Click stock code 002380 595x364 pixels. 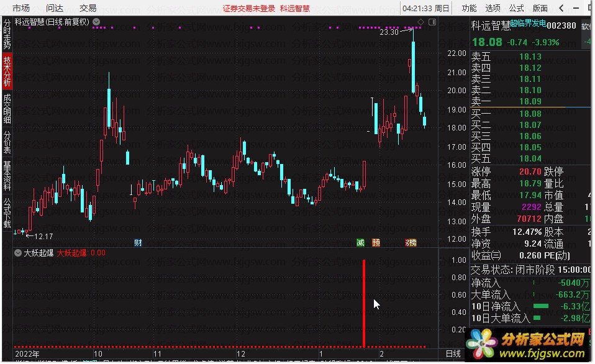pos(561,25)
